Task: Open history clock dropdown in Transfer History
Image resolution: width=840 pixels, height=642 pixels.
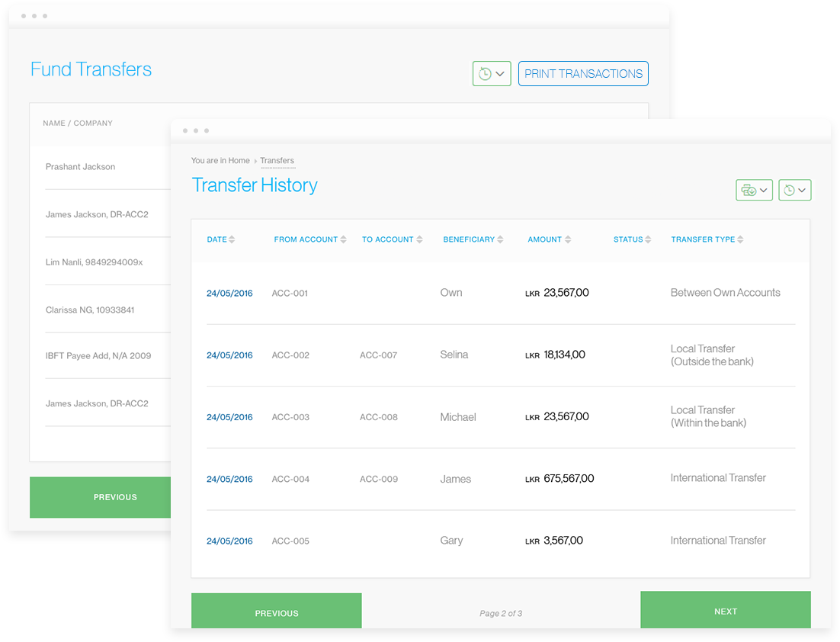Action: point(794,190)
